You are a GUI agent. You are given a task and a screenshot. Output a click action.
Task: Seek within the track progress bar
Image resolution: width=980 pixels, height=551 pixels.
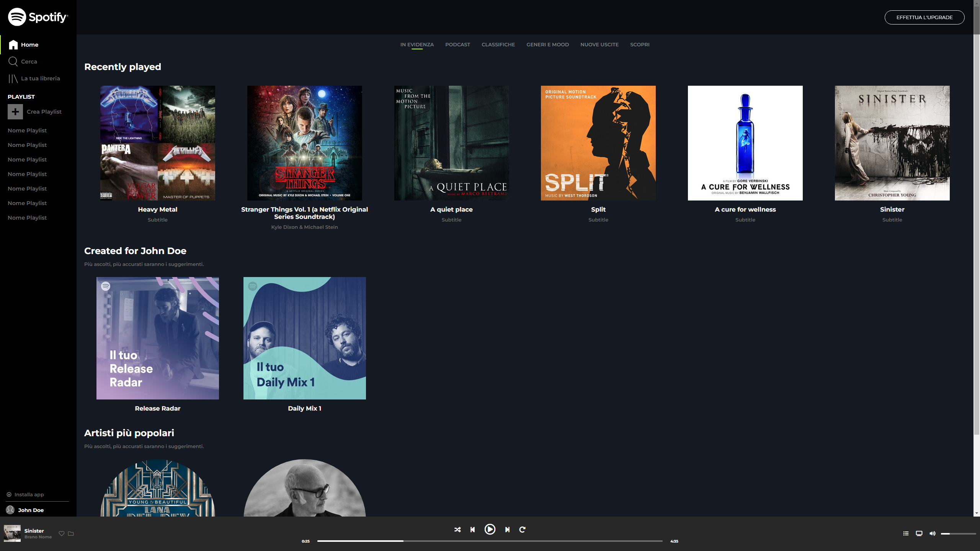490,541
